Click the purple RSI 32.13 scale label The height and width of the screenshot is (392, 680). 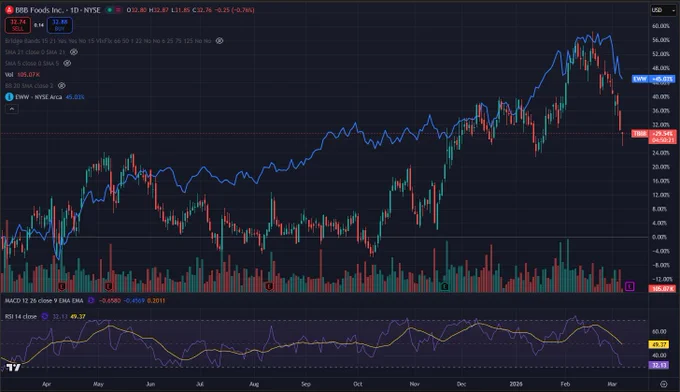click(x=659, y=365)
